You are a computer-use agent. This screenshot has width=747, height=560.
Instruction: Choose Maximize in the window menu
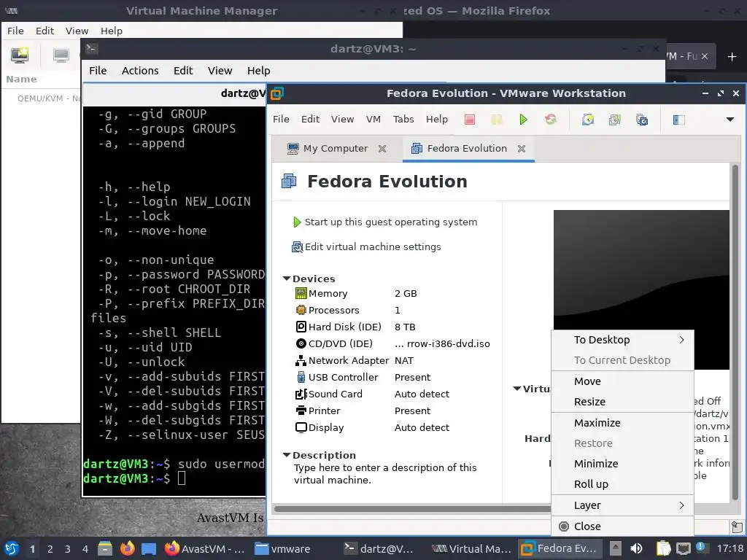[x=622, y=422]
